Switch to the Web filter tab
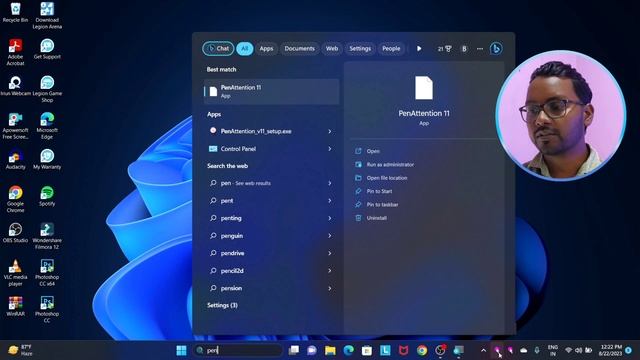This screenshot has height=360, width=640. coord(332,49)
